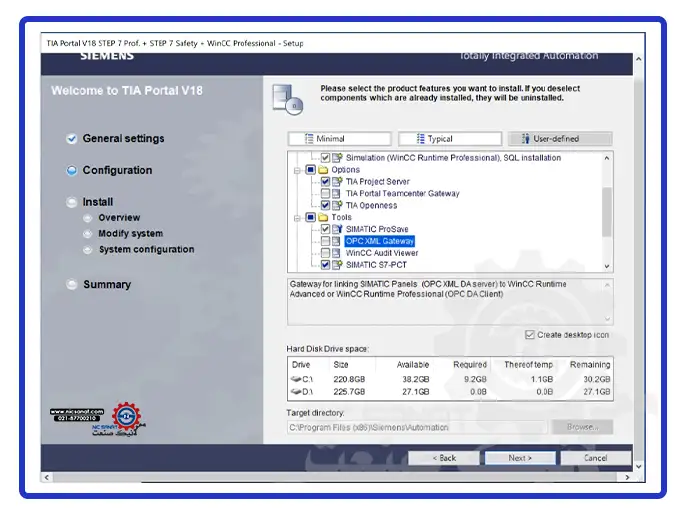686x516 pixels.
Task: Toggle the Options folder checkbox
Action: point(311,169)
